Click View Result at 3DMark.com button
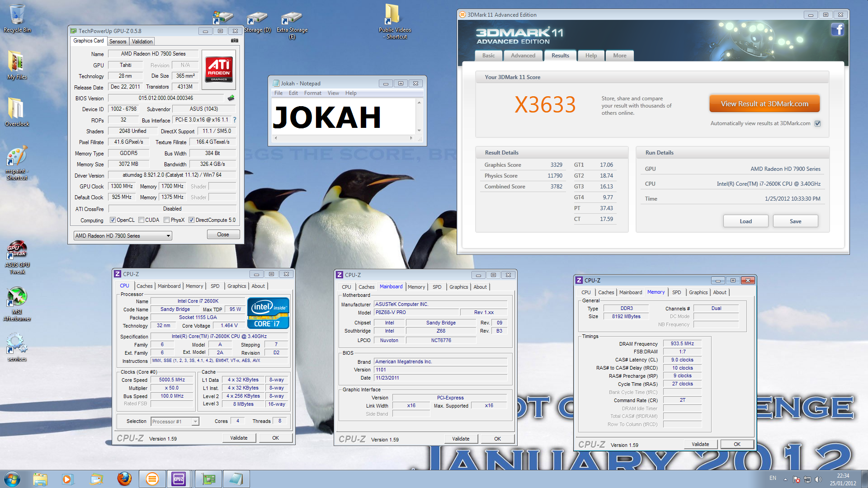 (764, 104)
